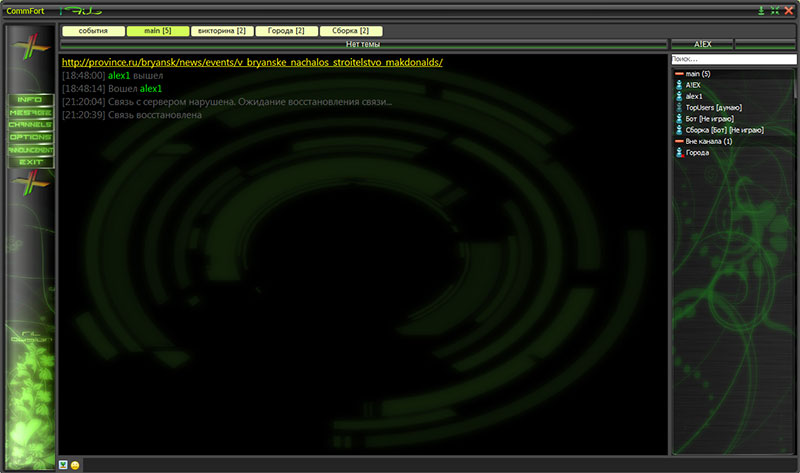The height and width of the screenshot is (473, 800).
Task: Click the Поиск search field
Action: point(732,60)
